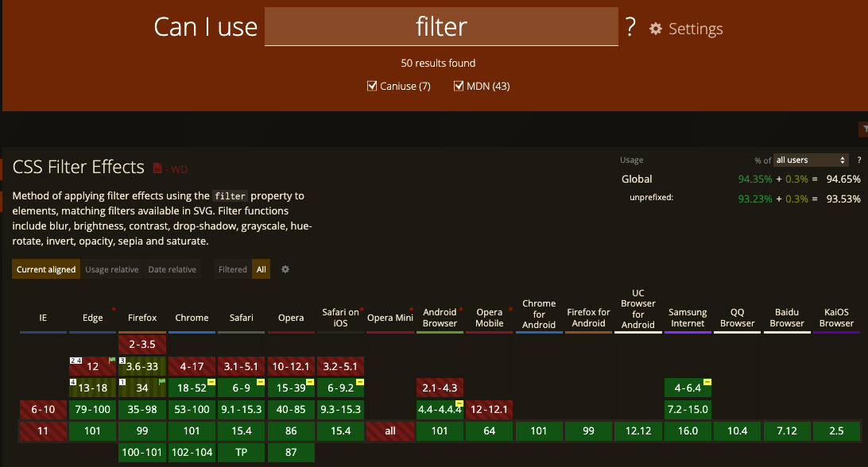Viewport: 868px width, 467px height.
Task: Click yellow prefix marker on Safari 6-9
Action: click(261, 382)
